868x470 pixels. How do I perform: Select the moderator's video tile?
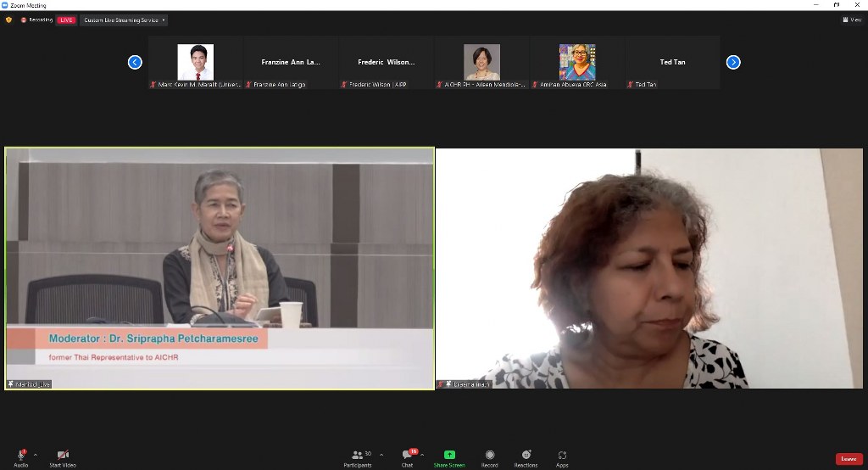[x=220, y=268]
